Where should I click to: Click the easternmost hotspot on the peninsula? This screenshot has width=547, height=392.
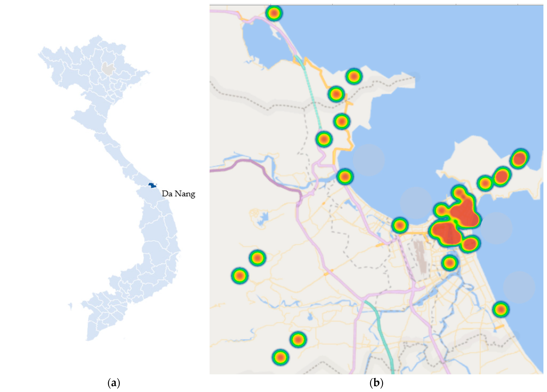519,158
